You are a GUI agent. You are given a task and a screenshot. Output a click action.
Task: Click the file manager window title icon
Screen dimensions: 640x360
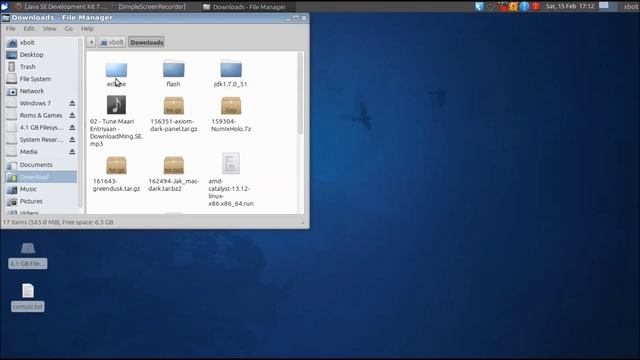pos(6,18)
